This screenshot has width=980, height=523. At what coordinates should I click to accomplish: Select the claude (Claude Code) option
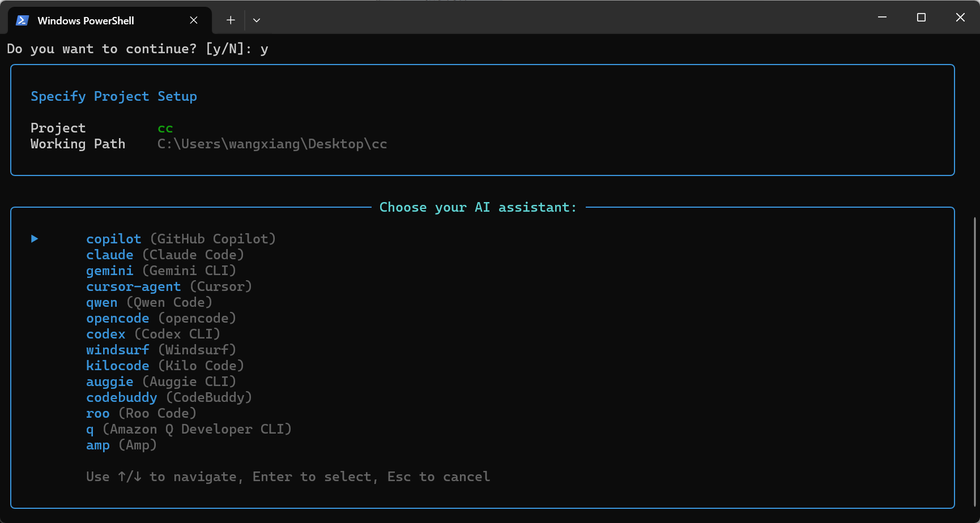pyautogui.click(x=165, y=255)
